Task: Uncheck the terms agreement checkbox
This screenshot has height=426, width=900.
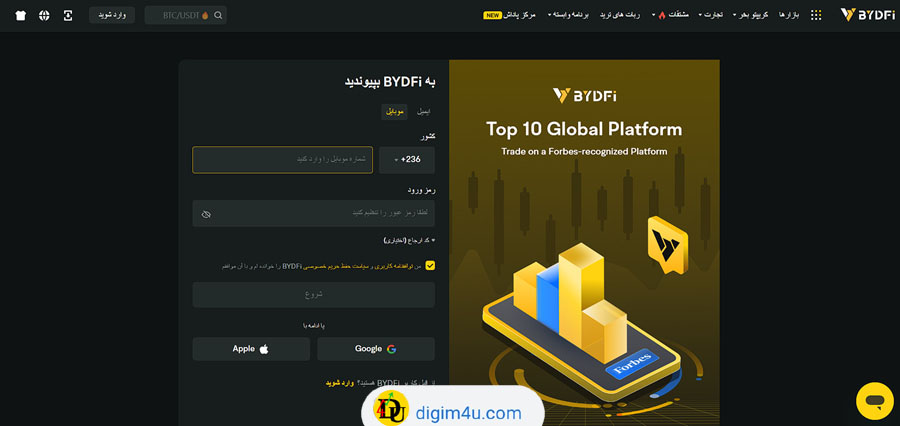Action: 430,266
